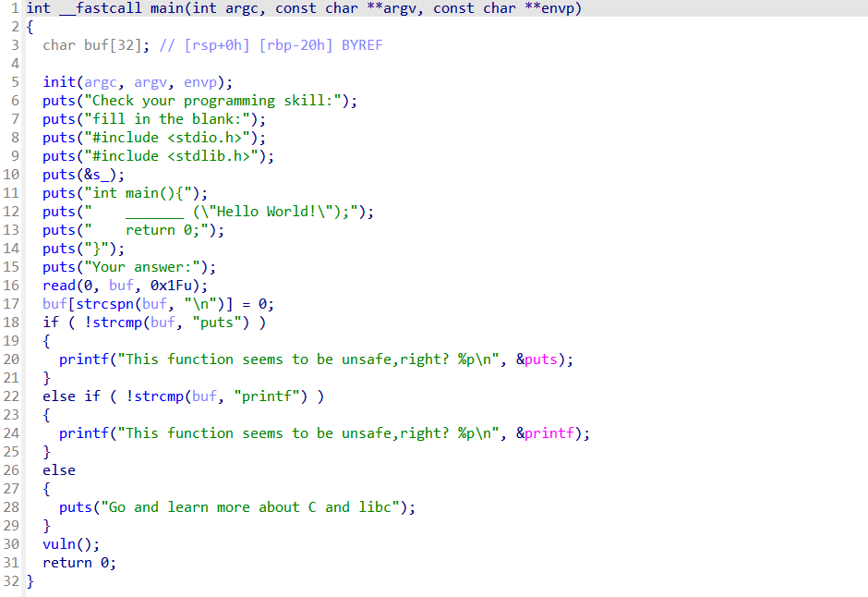868x597 pixels.
Task: Click main in the __fastcall function signature
Action: (166, 8)
